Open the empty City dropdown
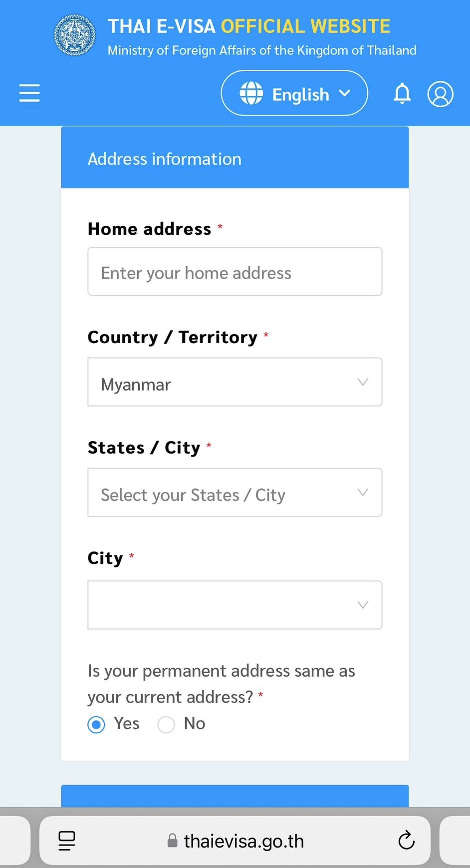This screenshot has height=868, width=470. pyautogui.click(x=235, y=605)
